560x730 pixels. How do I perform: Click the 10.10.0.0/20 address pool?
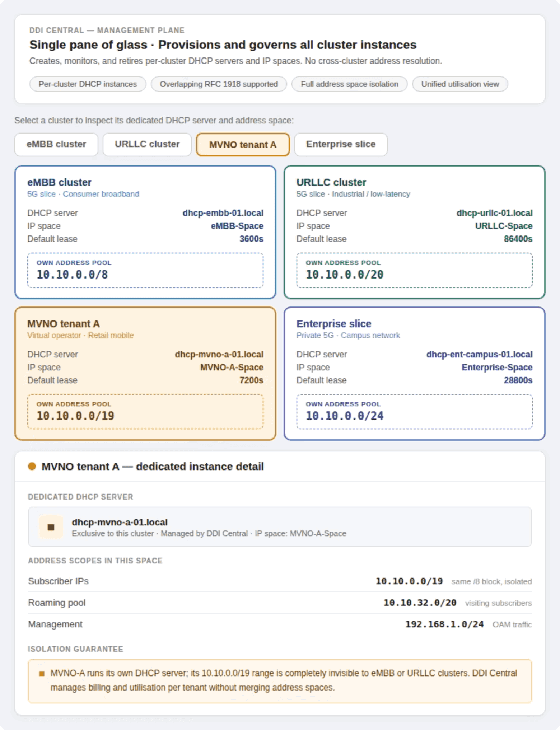coord(345,275)
